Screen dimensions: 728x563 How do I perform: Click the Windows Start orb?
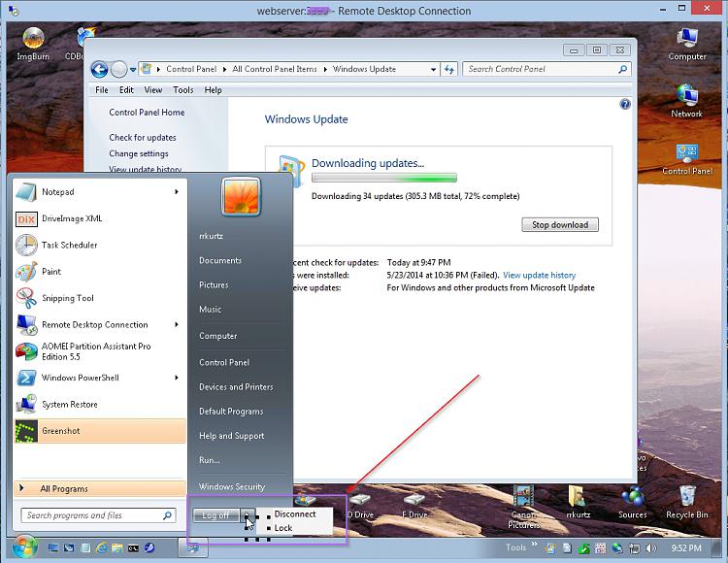25,547
